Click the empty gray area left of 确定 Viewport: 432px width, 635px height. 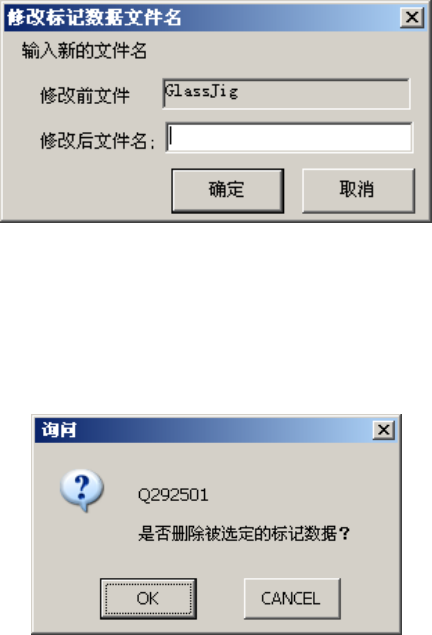(87, 190)
